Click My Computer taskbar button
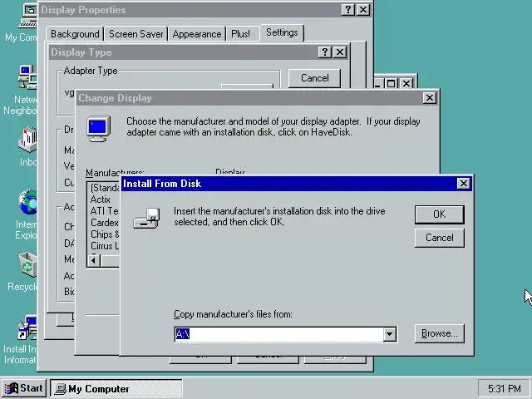This screenshot has height=399, width=532. (x=116, y=389)
